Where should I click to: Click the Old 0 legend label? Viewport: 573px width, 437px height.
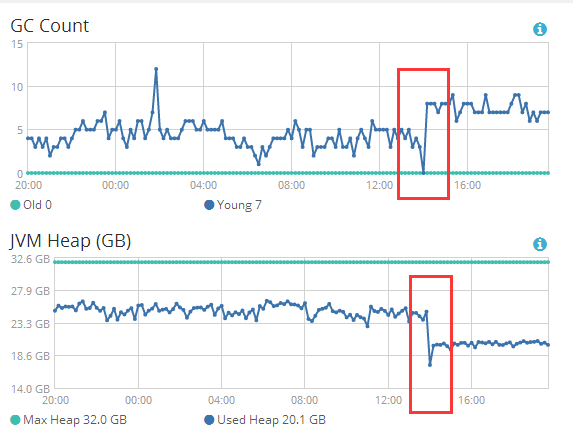click(38, 205)
